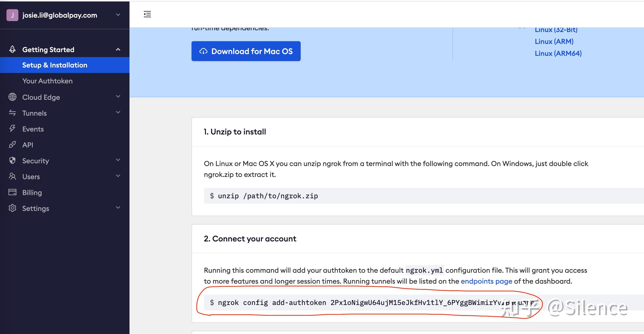
Task: Open the API link icon
Action: tap(12, 144)
